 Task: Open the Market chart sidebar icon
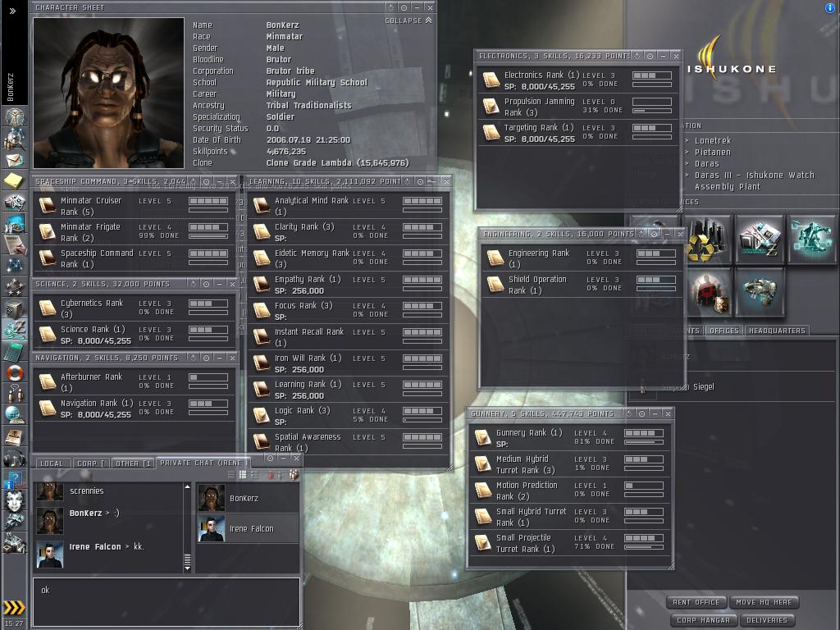point(15,223)
